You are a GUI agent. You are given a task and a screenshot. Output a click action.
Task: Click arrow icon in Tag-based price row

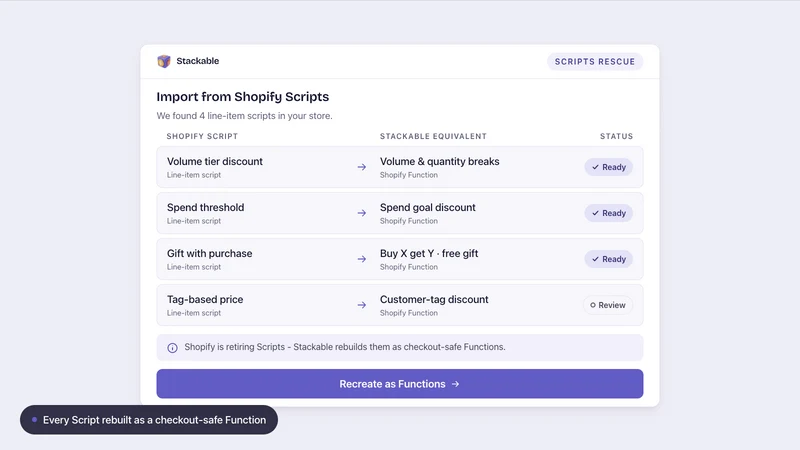[x=362, y=305]
